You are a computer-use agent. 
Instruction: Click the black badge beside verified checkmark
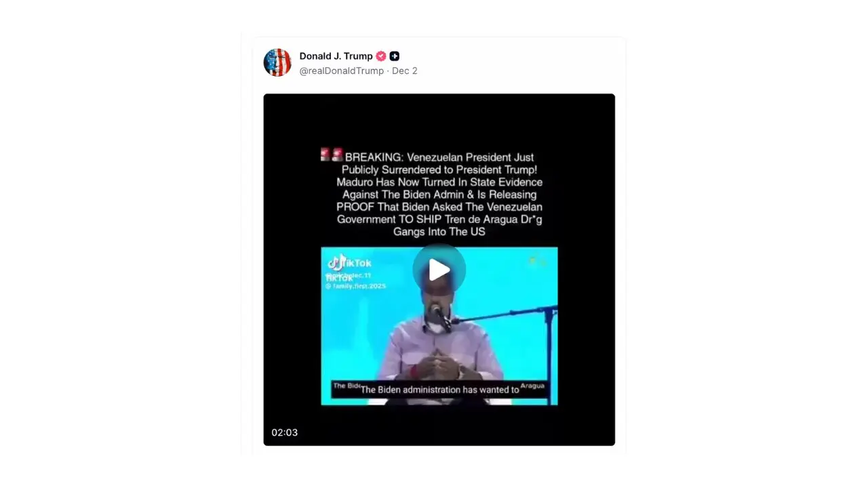pyautogui.click(x=395, y=56)
